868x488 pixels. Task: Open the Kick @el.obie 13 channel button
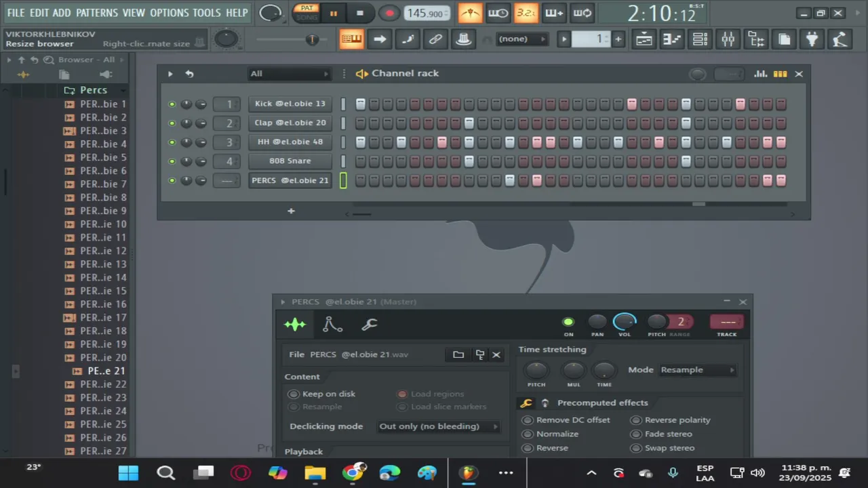290,104
